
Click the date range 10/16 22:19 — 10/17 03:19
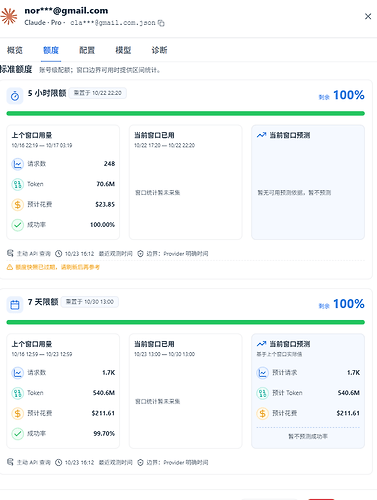click(x=42, y=145)
